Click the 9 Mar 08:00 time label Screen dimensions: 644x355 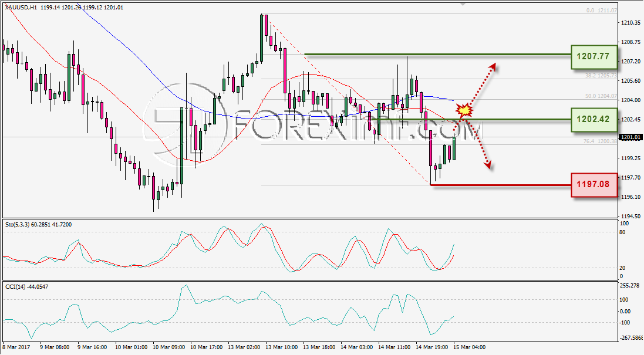[55, 347]
